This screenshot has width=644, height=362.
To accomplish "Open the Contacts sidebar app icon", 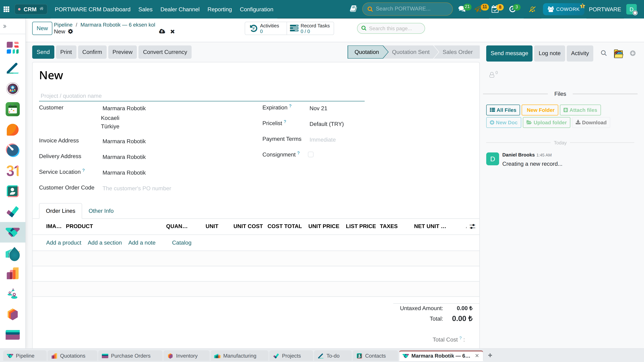I will 12,191.
